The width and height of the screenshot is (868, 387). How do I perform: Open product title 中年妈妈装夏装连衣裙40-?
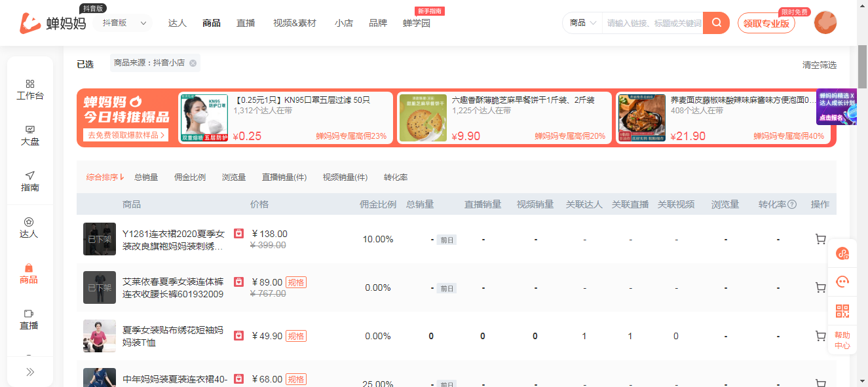(175, 379)
